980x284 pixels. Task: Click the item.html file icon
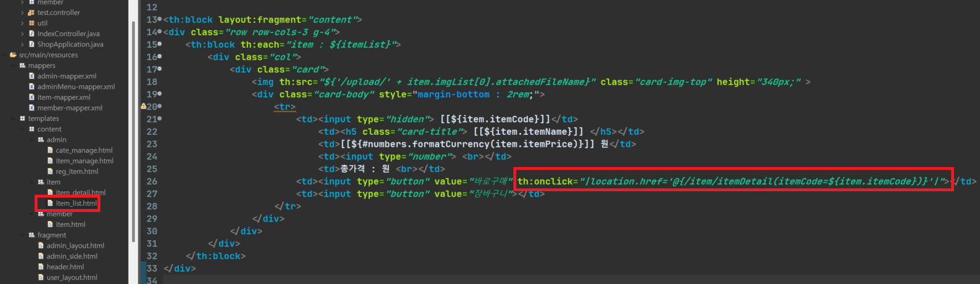click(x=50, y=225)
